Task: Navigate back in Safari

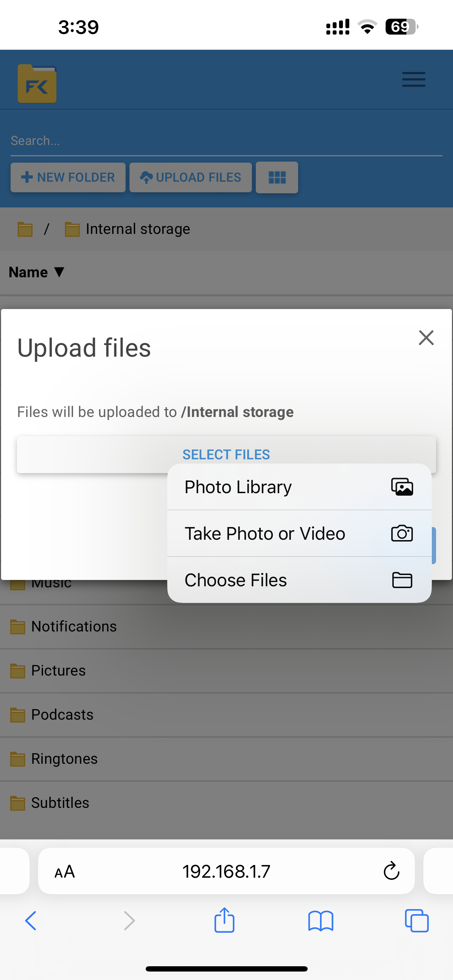Action: click(31, 921)
